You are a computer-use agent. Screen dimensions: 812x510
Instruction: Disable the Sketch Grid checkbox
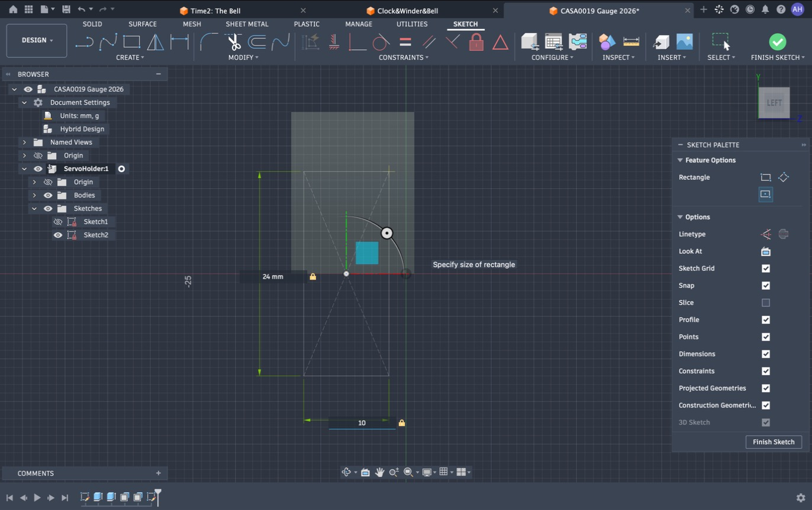click(x=766, y=269)
